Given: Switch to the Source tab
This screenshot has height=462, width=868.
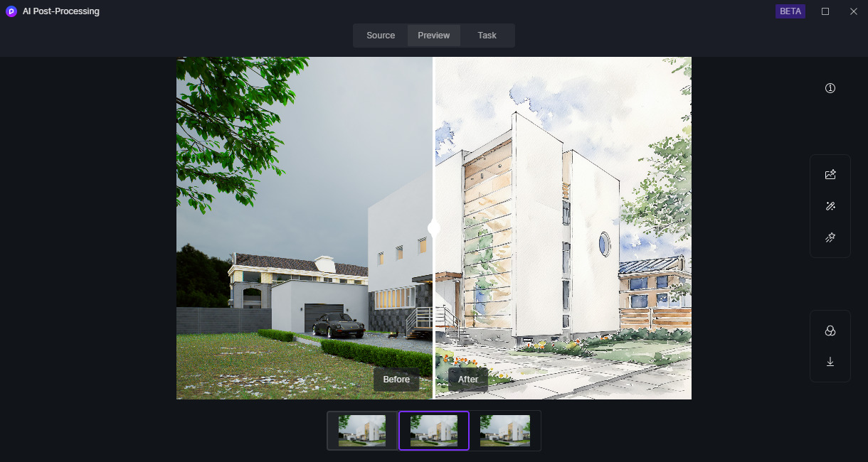Looking at the screenshot, I should (x=381, y=36).
